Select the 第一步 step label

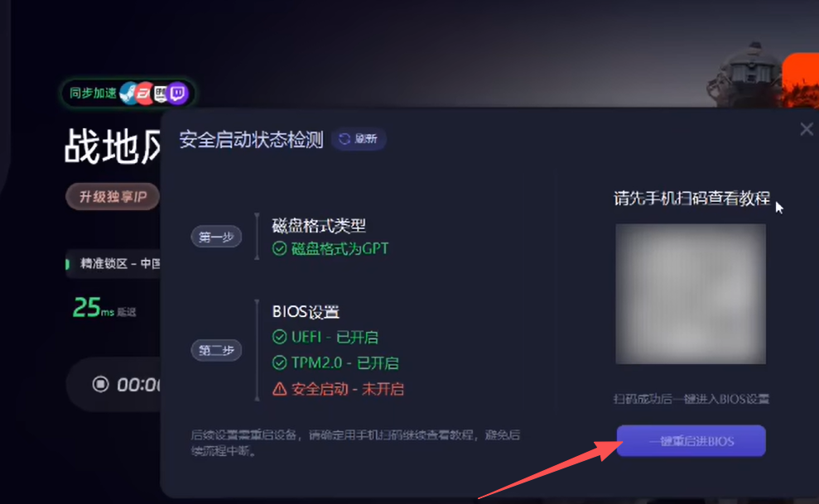pyautogui.click(x=216, y=237)
